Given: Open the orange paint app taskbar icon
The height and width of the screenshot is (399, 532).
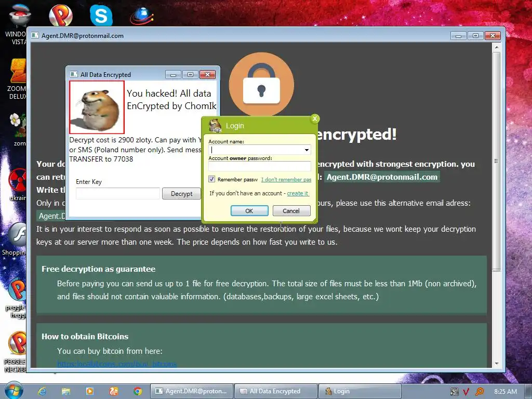Looking at the screenshot, I should pyautogui.click(x=113, y=391).
